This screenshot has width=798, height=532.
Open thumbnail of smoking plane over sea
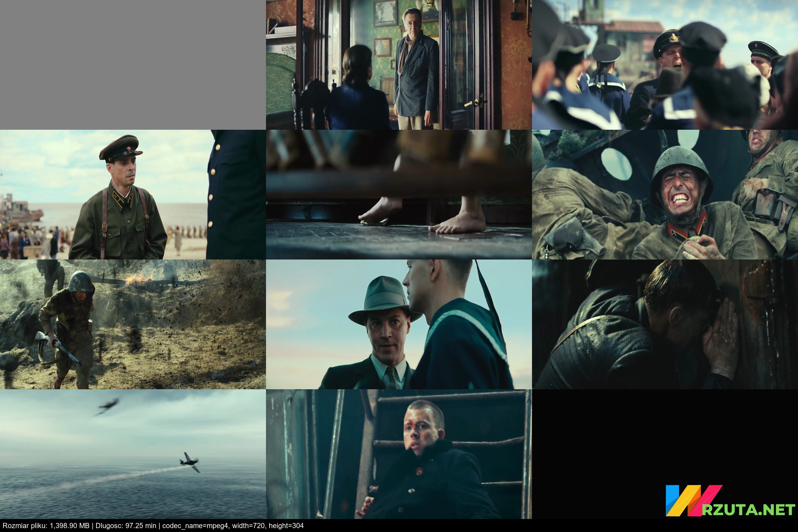[x=133, y=454]
